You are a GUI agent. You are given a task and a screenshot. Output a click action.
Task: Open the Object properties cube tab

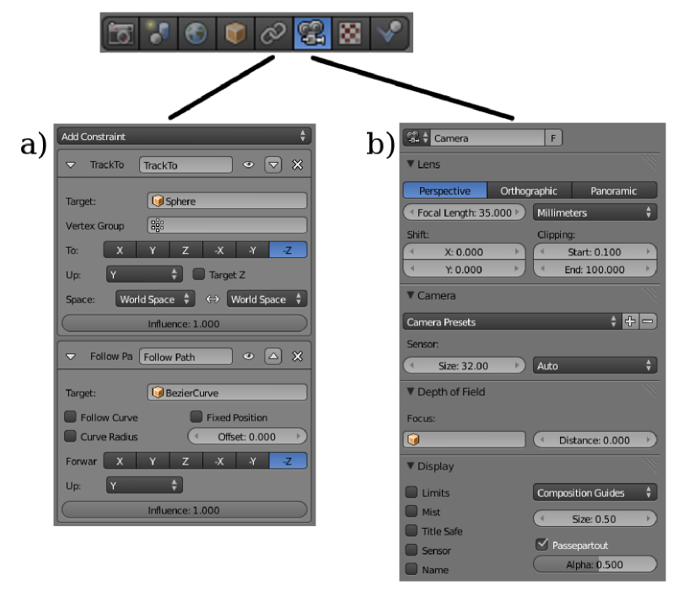[235, 33]
